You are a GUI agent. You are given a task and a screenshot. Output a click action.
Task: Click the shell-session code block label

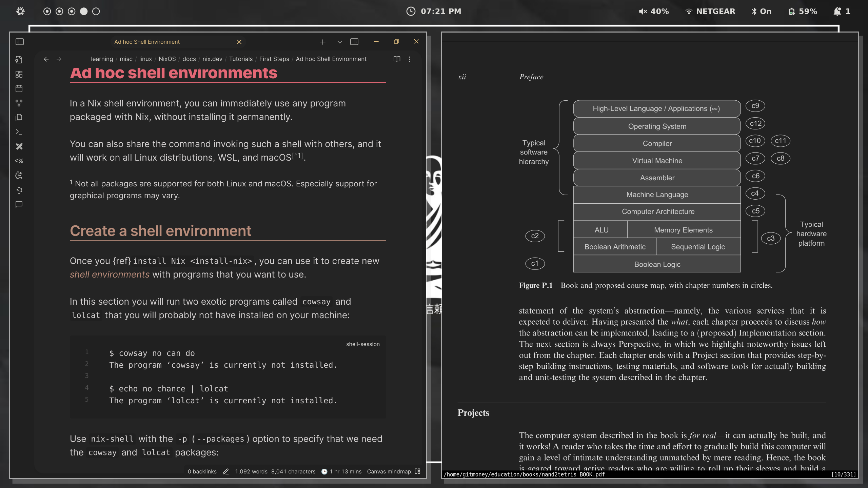[363, 344]
